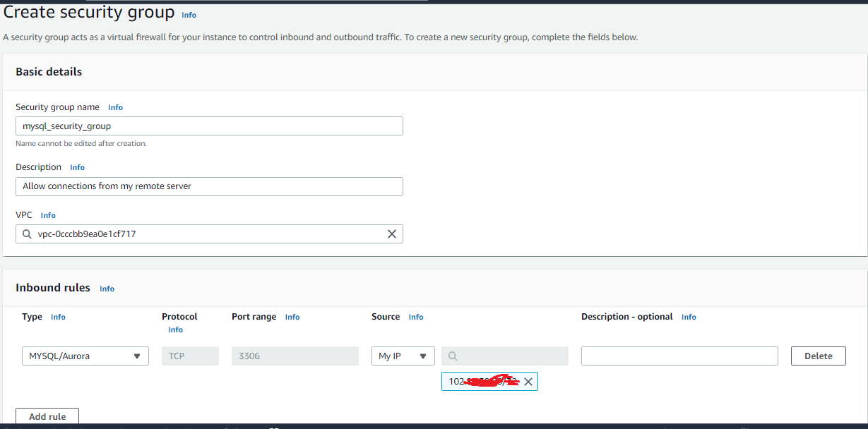Open Info link next to Source column

pos(416,318)
